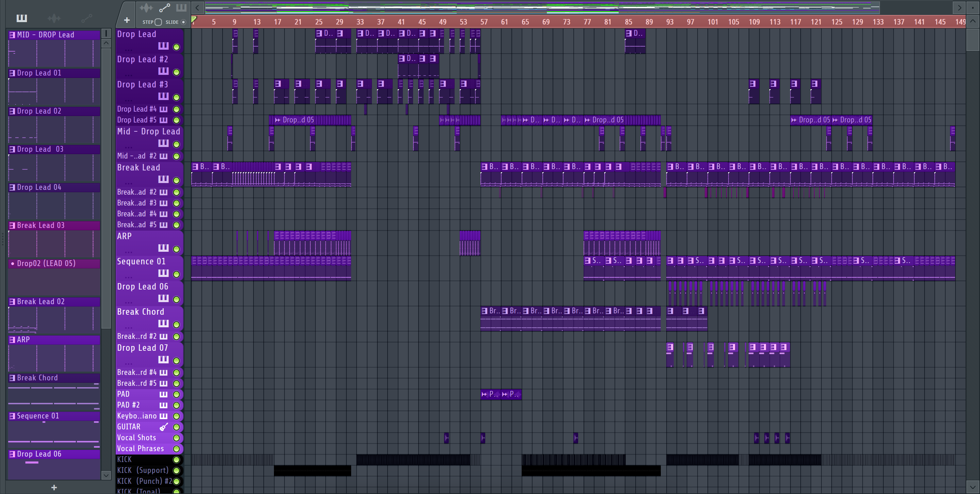Click the piano icon on Drop Lead track
Image resolution: width=980 pixels, height=494 pixels.
[x=163, y=46]
